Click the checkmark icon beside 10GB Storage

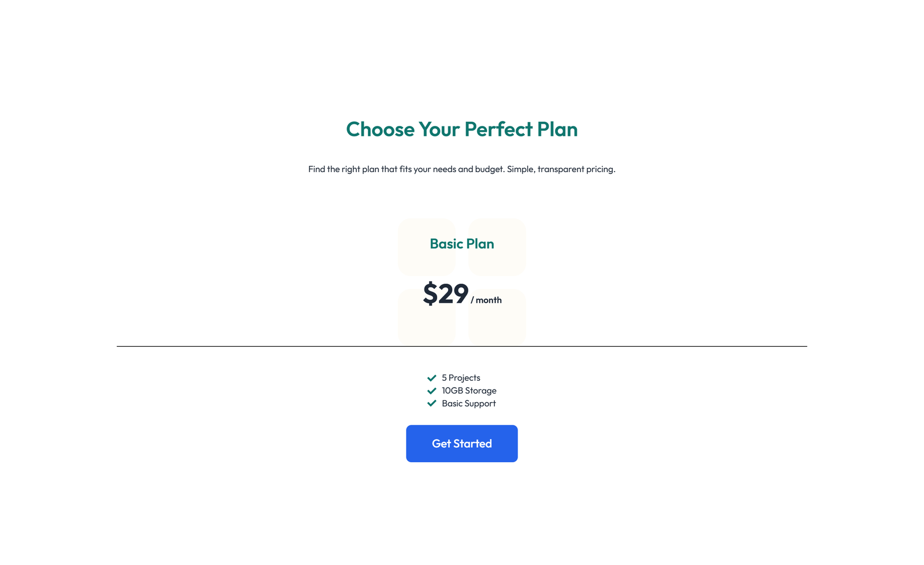pos(431,391)
